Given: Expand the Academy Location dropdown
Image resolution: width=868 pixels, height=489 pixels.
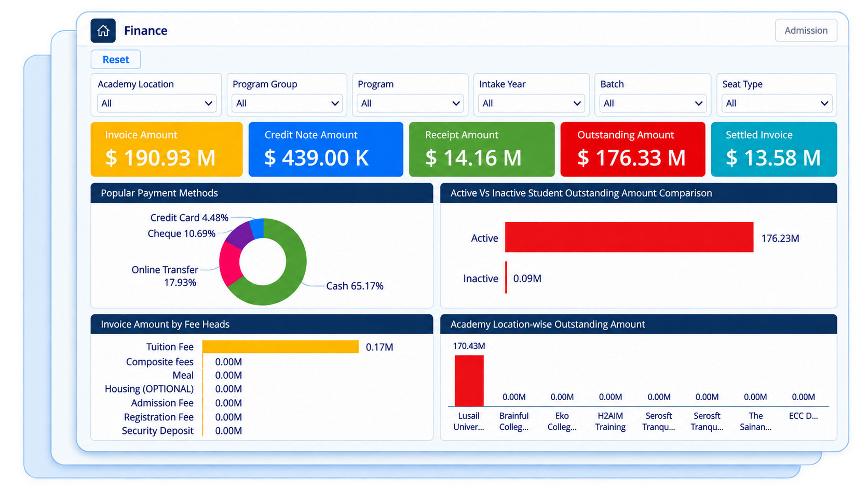Looking at the screenshot, I should coord(157,103).
